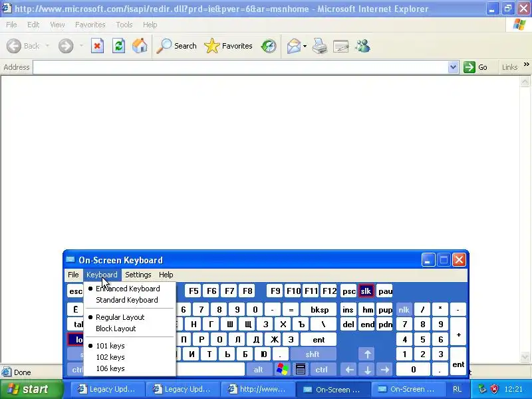The height and width of the screenshot is (399, 532).
Task: Open the View menu in Internet Explorer
Action: pos(57,25)
